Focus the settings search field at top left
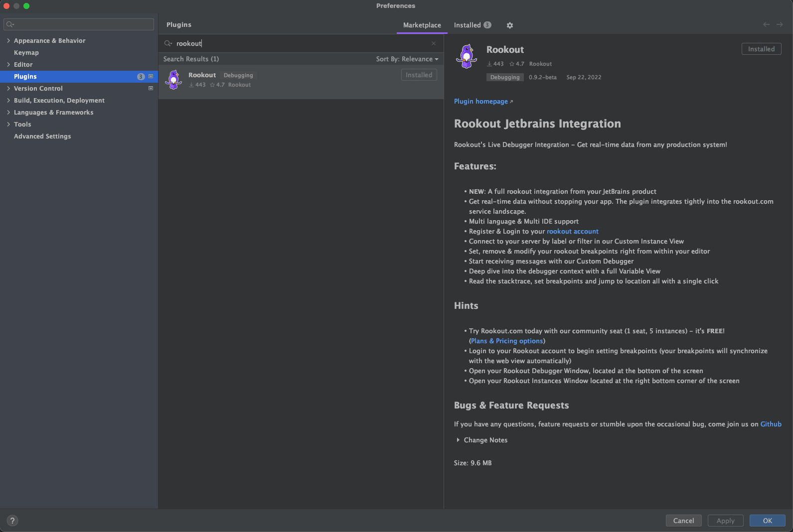 tap(79, 24)
